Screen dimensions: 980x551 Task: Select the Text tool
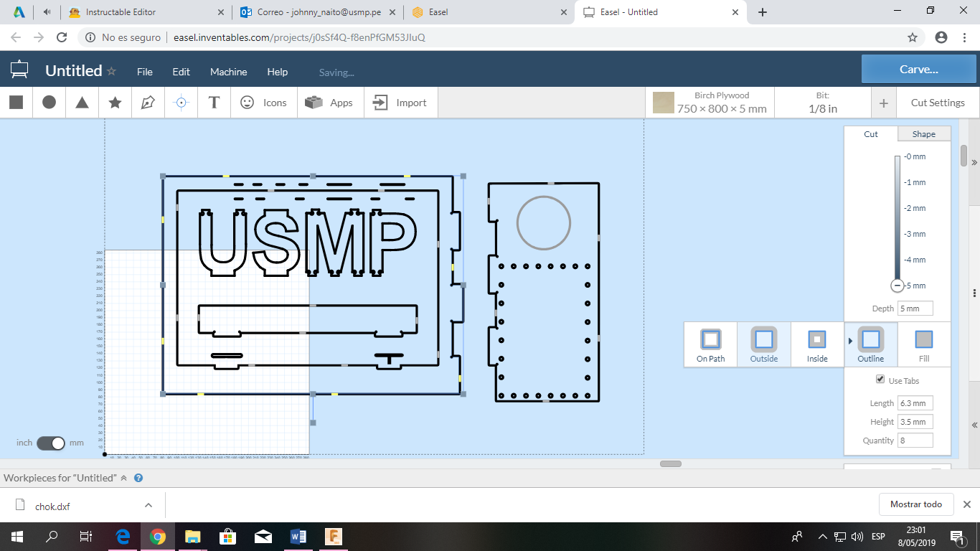click(x=214, y=103)
